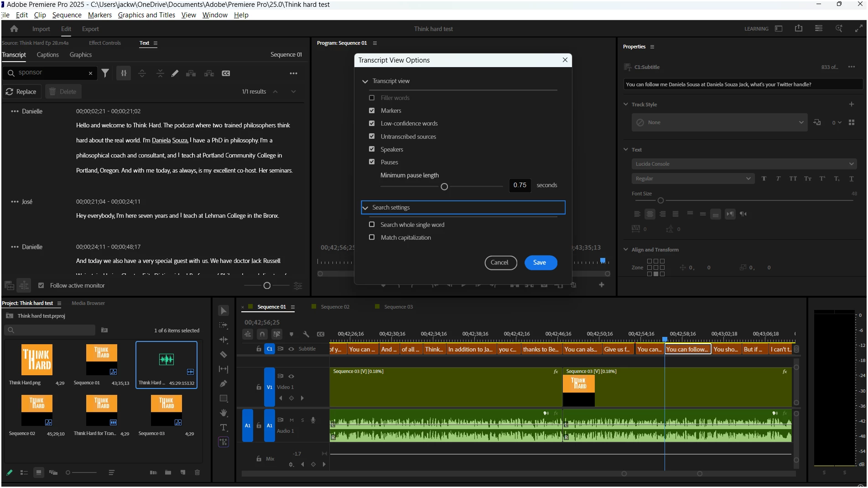Image resolution: width=868 pixels, height=488 pixels.
Task: Clear the sponsor search text
Action: click(x=90, y=73)
